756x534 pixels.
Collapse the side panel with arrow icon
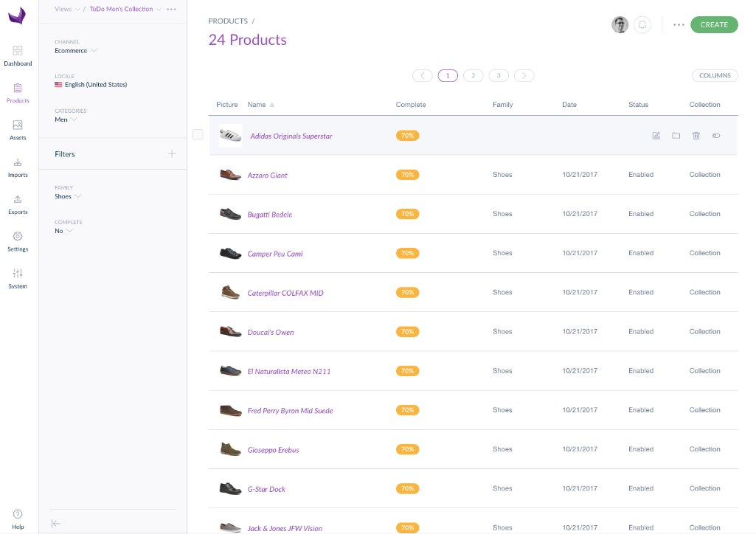pos(56,523)
